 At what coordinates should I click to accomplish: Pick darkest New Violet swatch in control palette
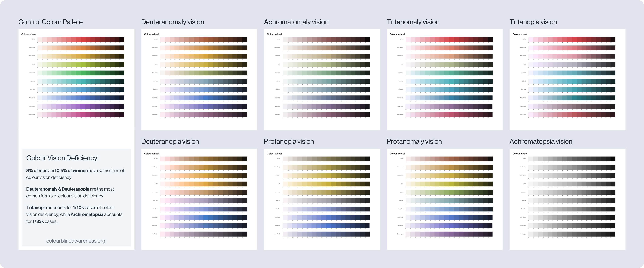(121, 106)
